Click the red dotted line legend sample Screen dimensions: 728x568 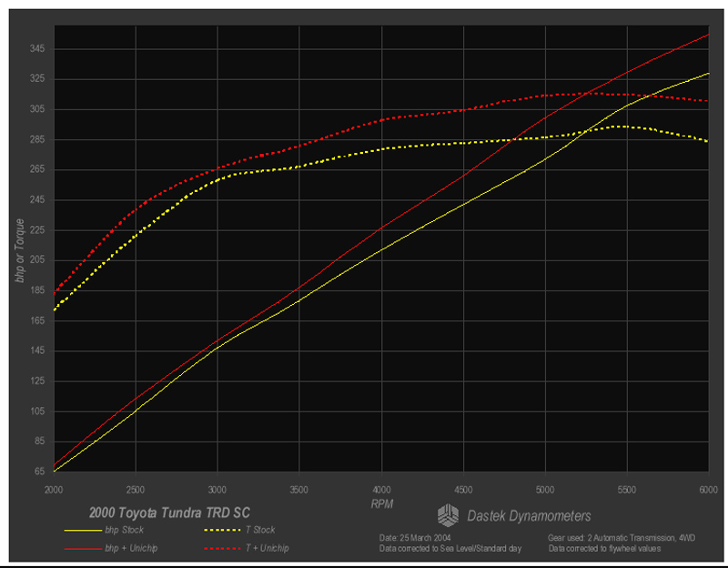tap(222, 549)
